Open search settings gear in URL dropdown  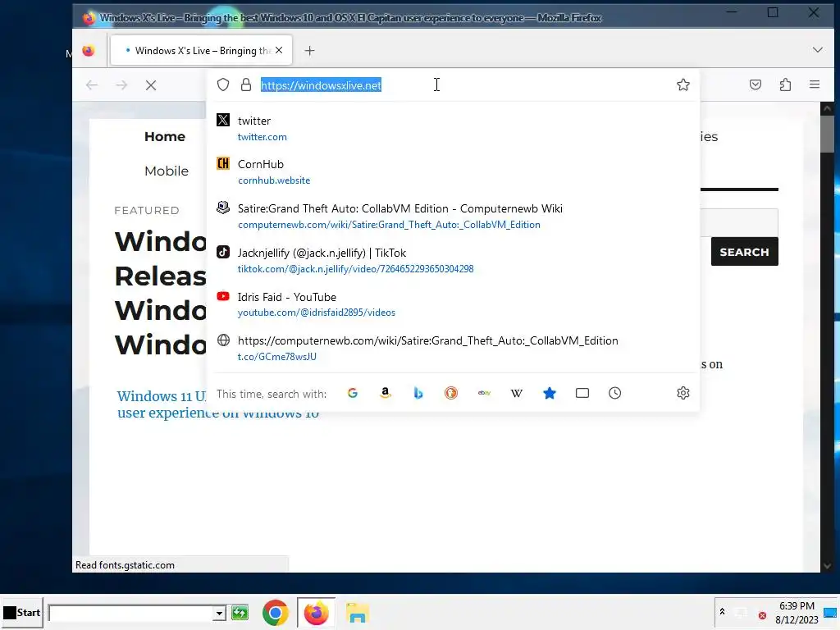coord(683,393)
